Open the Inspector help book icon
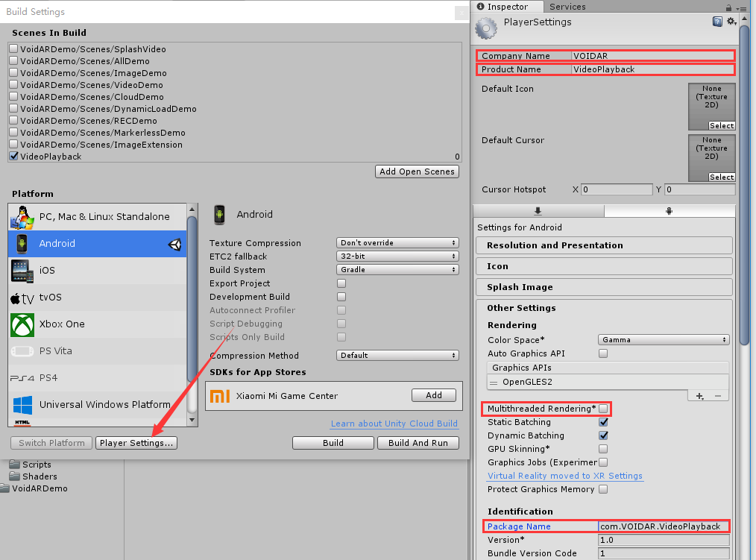This screenshot has width=756, height=560. (717, 21)
